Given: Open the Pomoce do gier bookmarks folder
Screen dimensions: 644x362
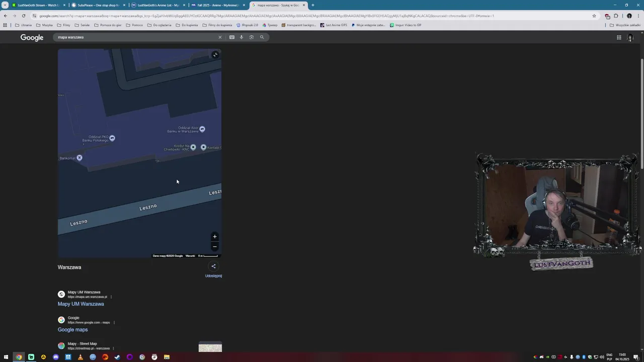Looking at the screenshot, I should [x=108, y=25].
